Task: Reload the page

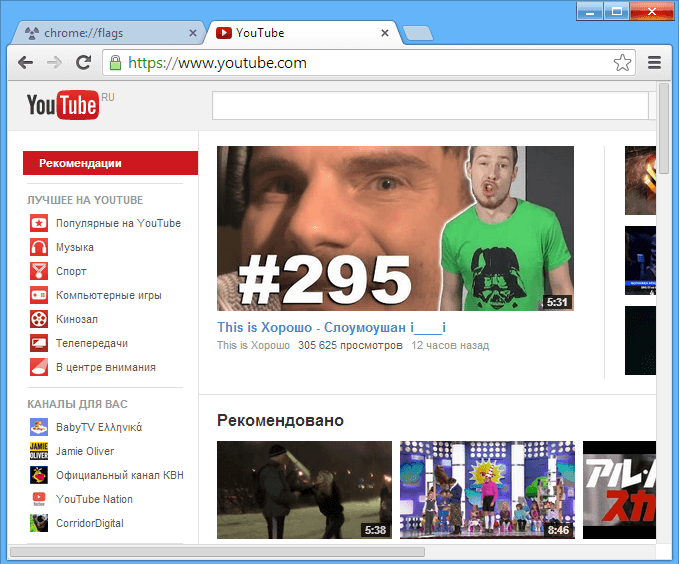Action: (x=84, y=63)
